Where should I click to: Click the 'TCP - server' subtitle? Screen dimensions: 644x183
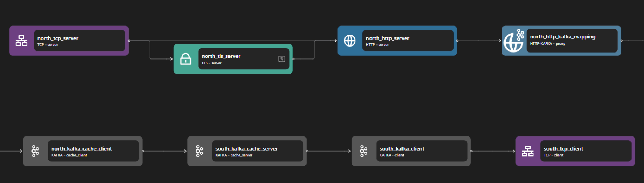pos(47,45)
